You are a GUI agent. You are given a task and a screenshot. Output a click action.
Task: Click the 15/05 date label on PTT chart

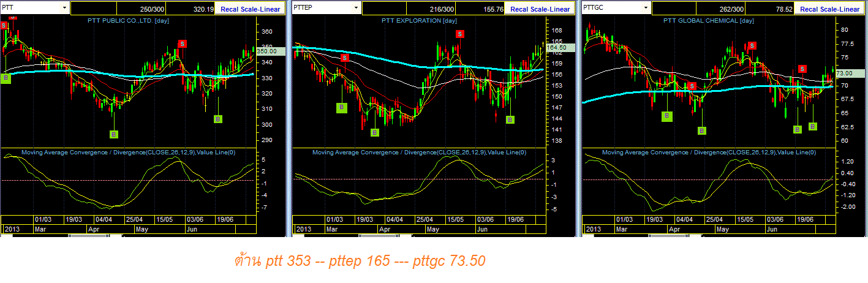coord(164,219)
